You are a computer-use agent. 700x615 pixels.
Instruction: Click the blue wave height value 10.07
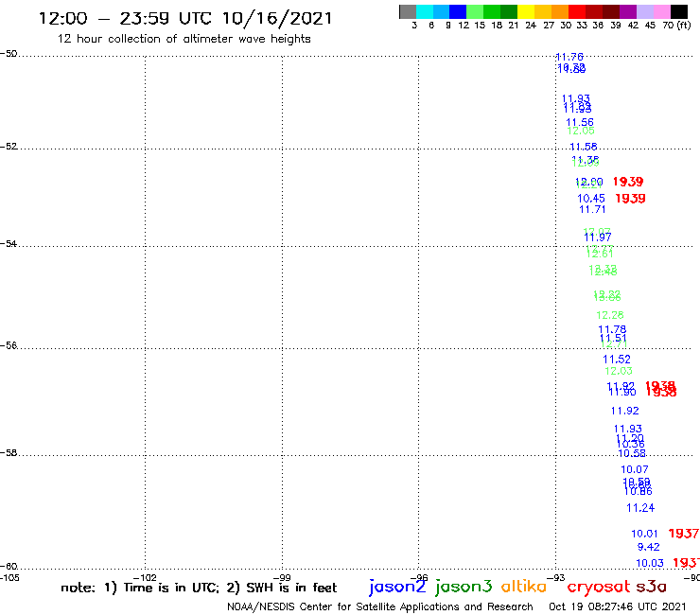click(635, 469)
